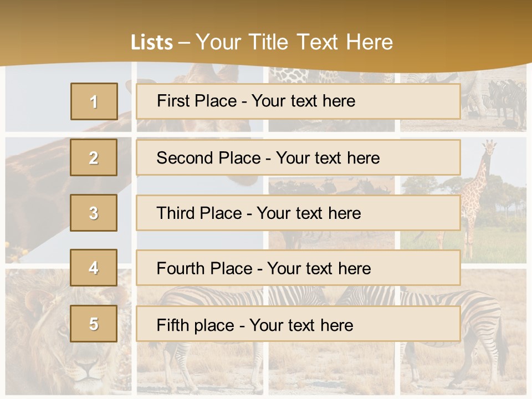Screen dimensions: 532x399
Task: Click the standing giraffe photo tile
Action: [x=463, y=200]
